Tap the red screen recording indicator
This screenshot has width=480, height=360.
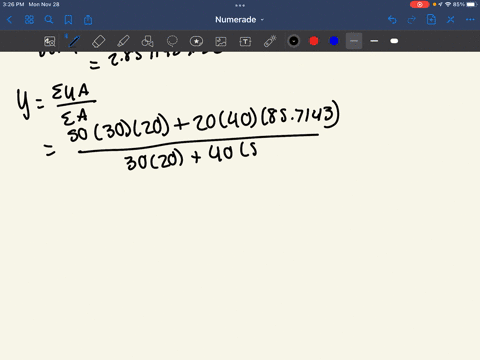420,4
